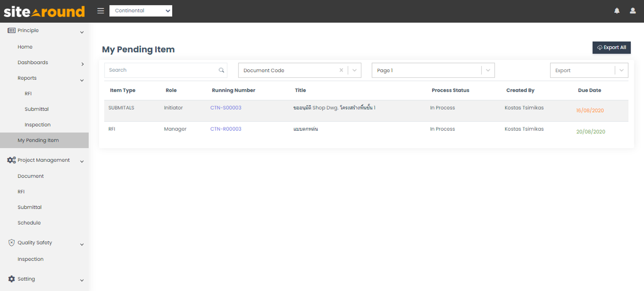Click In Process status in the RFI row

point(443,129)
